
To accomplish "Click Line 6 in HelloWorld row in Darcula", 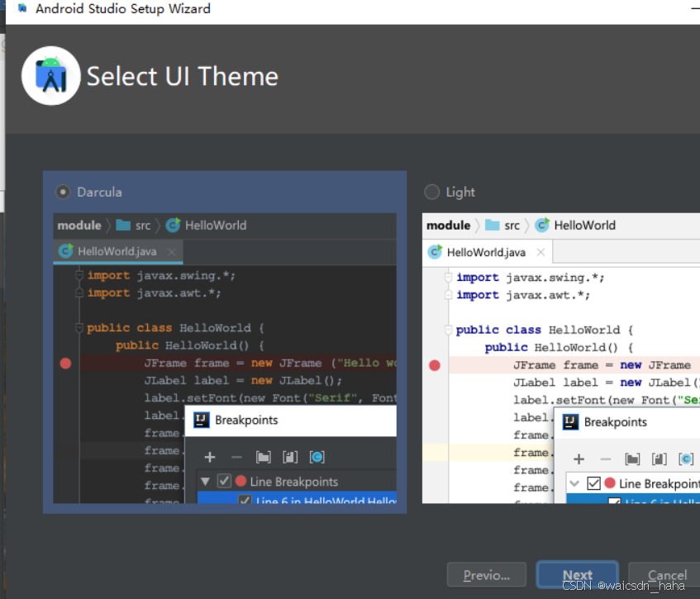I will 297,497.
